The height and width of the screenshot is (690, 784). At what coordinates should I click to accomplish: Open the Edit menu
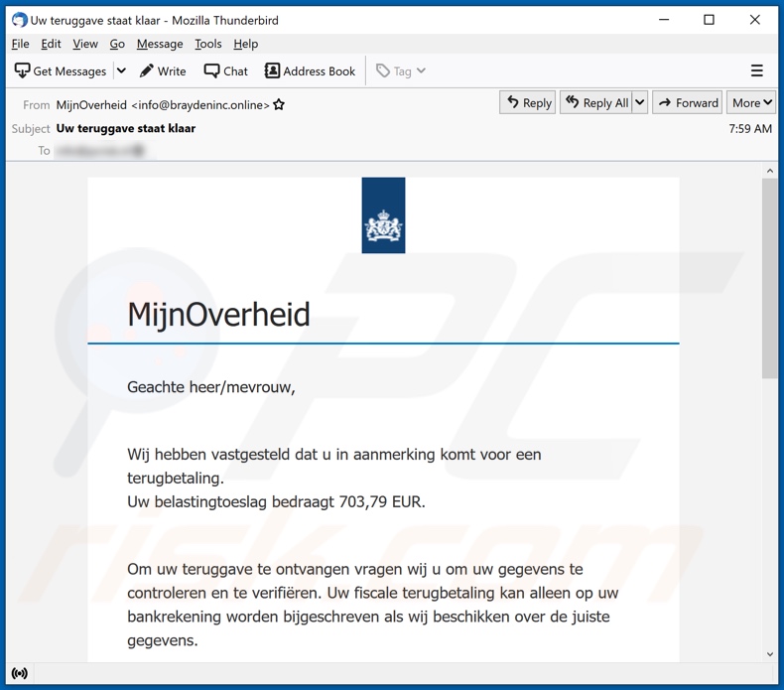pos(51,44)
